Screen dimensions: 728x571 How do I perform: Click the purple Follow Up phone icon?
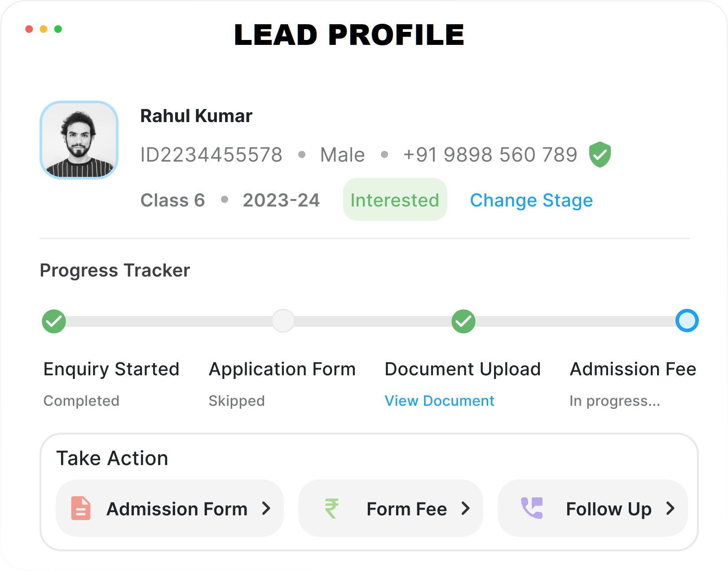[532, 509]
